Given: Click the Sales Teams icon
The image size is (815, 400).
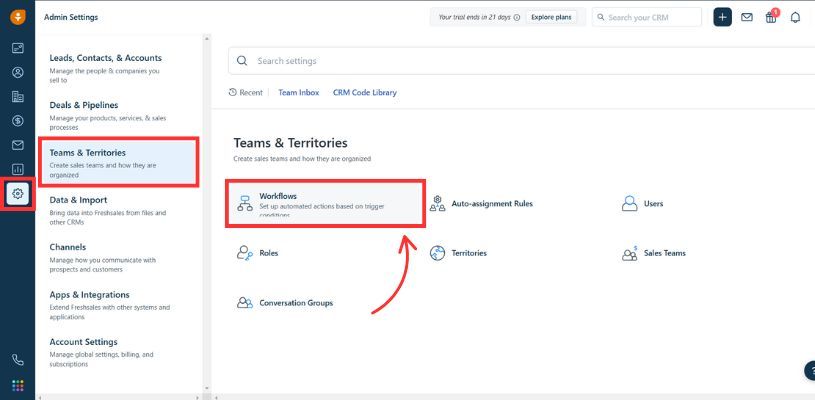Looking at the screenshot, I should pos(629,253).
